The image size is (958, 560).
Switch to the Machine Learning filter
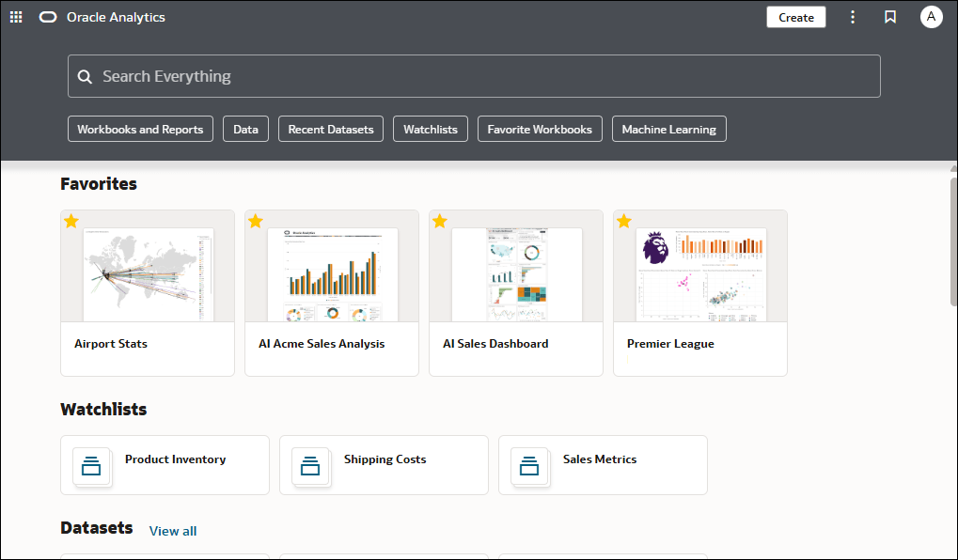(x=668, y=129)
